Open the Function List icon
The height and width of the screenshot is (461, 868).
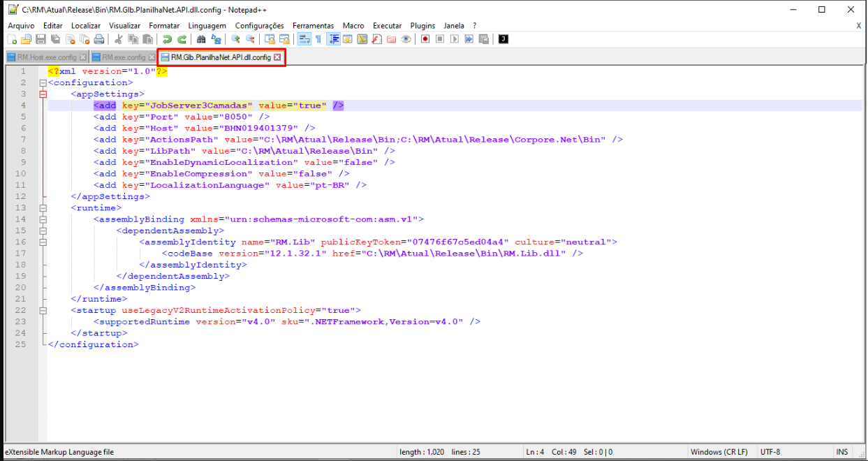[x=376, y=39]
